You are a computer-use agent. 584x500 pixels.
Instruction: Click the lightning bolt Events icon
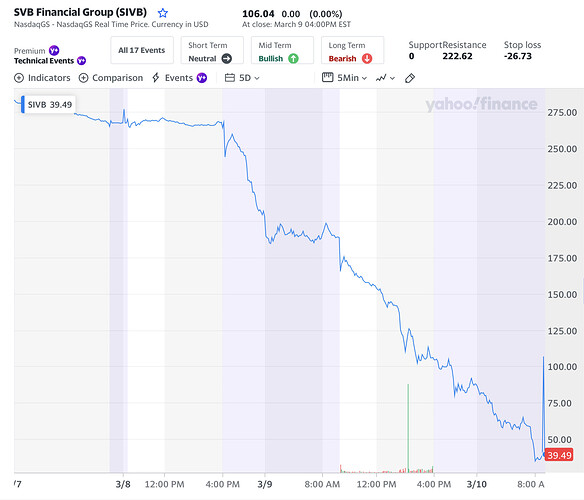tap(156, 78)
